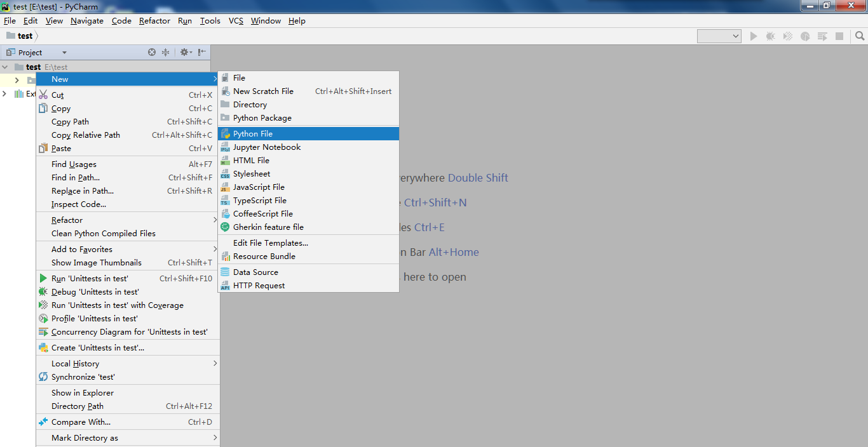This screenshot has width=868, height=447.
Task: Select Find Usages
Action: (x=128, y=164)
